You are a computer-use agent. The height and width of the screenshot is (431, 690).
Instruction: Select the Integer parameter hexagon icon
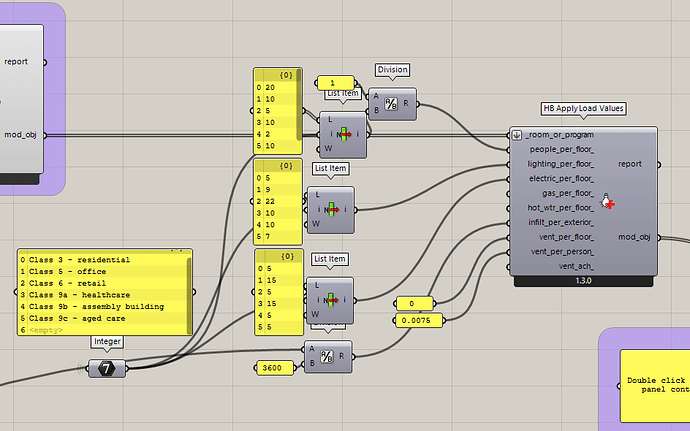point(107,368)
